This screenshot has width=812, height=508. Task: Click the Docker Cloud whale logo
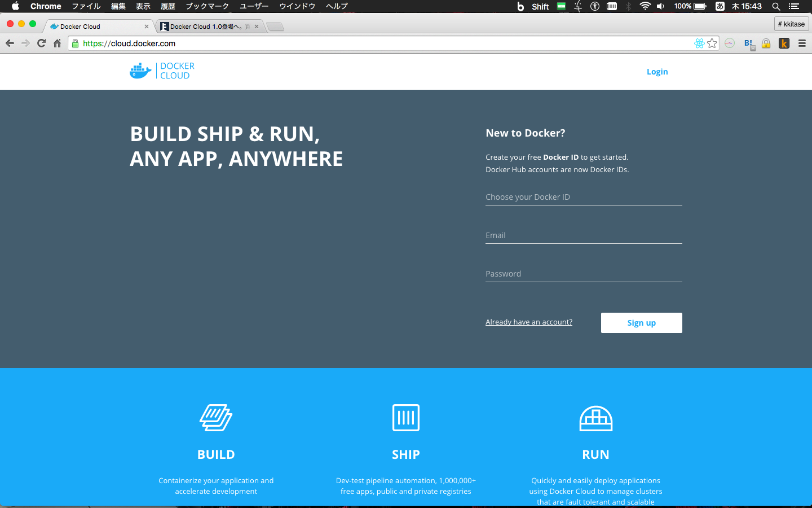click(x=139, y=71)
